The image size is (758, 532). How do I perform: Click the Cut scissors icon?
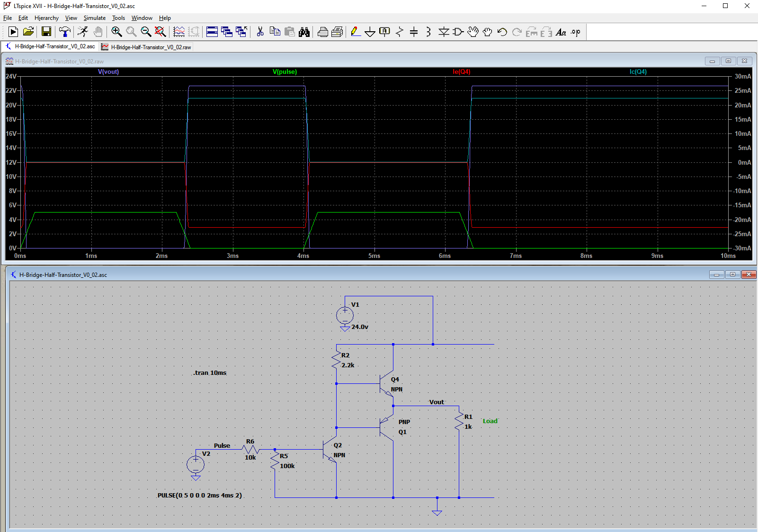[260, 32]
